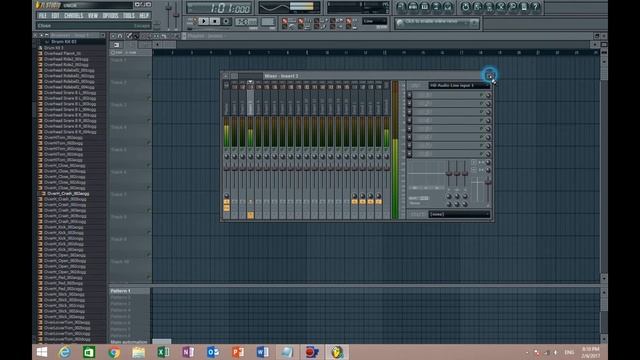Viewport: 640px width, 360px height.
Task: Open the Line snap dropdown in top toolbar
Action: pyautogui.click(x=374, y=21)
